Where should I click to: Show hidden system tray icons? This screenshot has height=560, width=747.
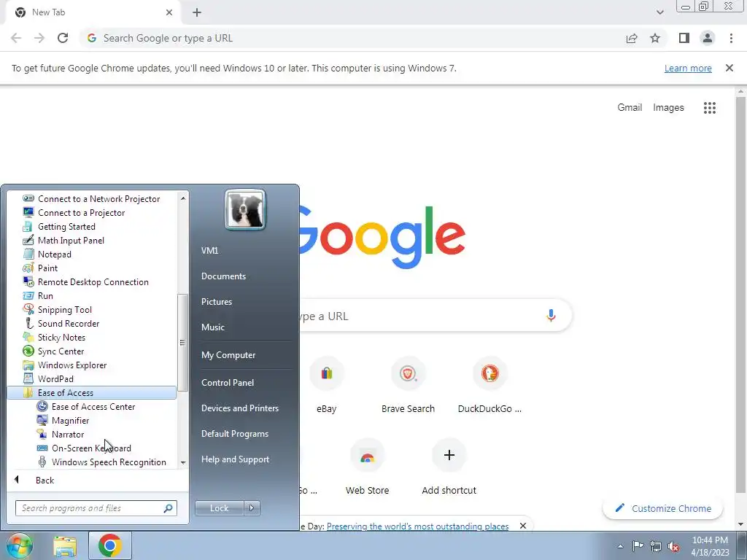click(620, 546)
